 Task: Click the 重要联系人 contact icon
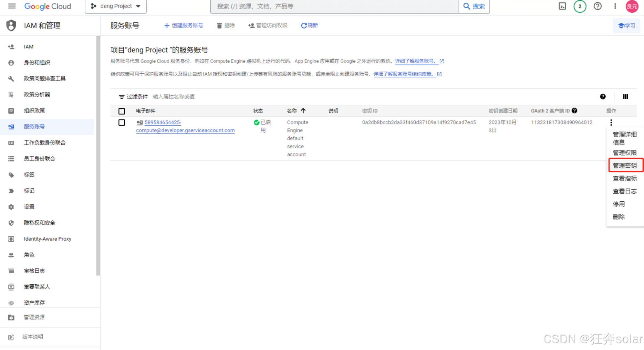pos(11,287)
